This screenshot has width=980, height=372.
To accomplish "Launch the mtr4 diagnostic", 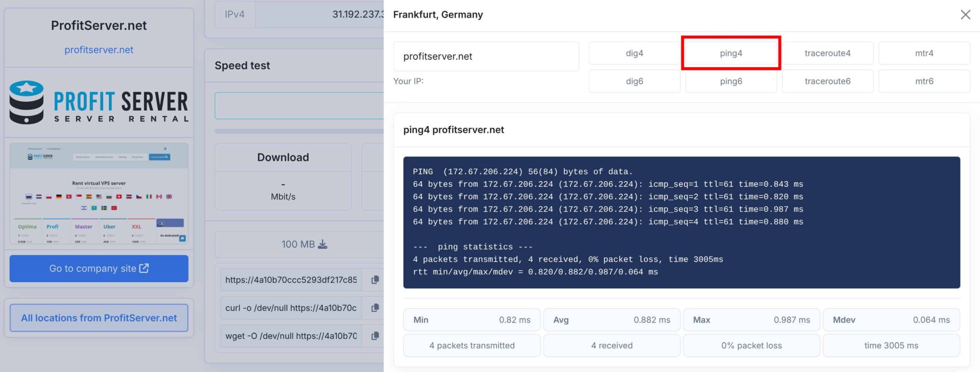I will tap(924, 53).
